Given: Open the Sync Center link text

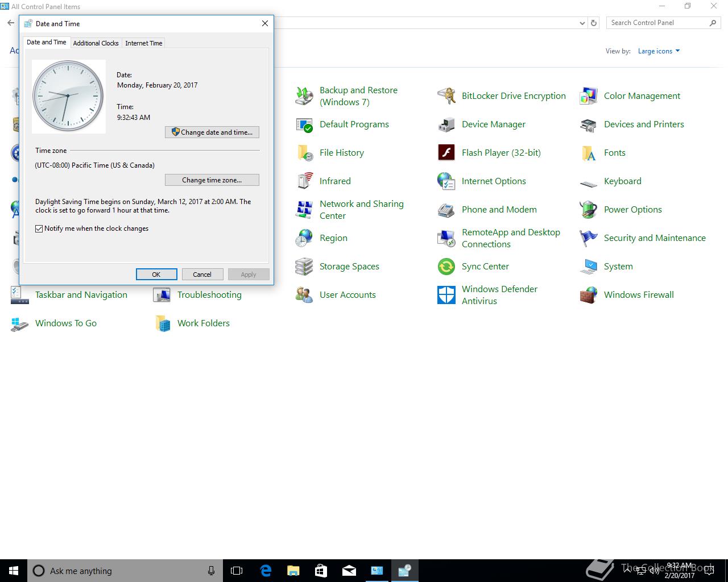Looking at the screenshot, I should pos(485,267).
